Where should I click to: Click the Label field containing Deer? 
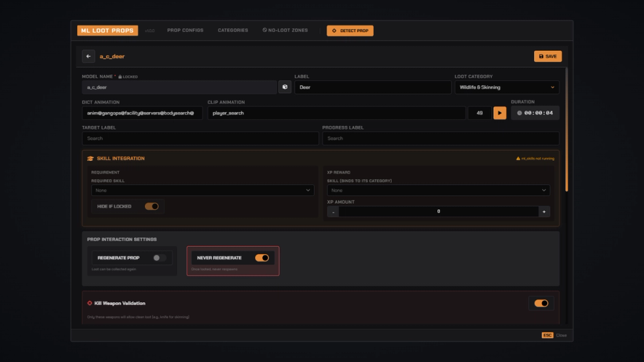pyautogui.click(x=373, y=87)
